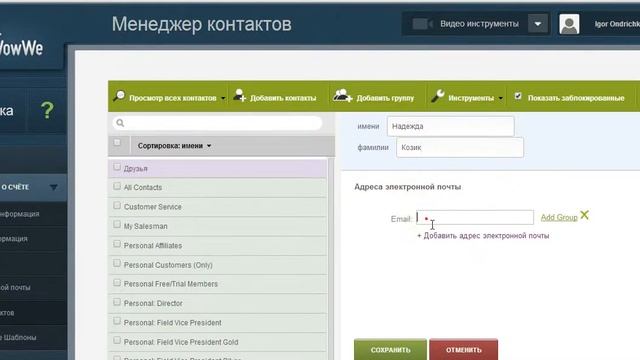Image resolution: width=640 pixels, height=360 pixels.
Task: Click the Add Group link
Action: pyautogui.click(x=559, y=218)
